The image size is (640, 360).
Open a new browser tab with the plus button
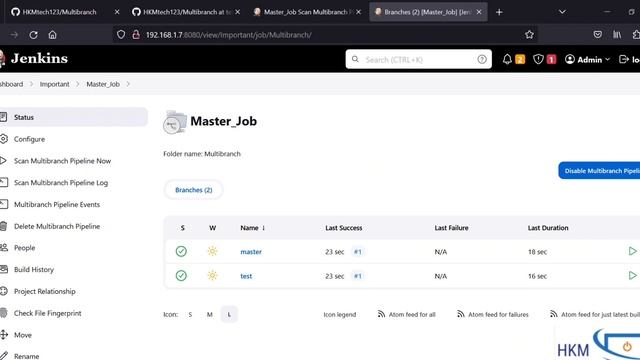499,12
